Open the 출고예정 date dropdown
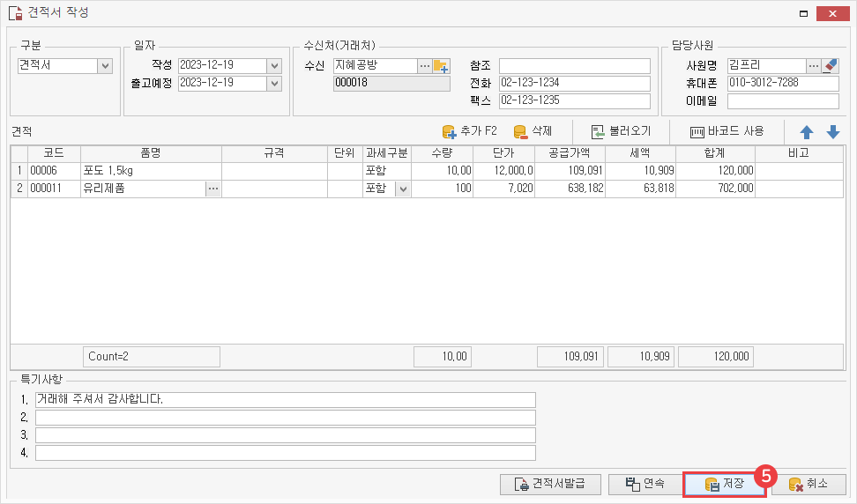857x504 pixels. point(274,84)
